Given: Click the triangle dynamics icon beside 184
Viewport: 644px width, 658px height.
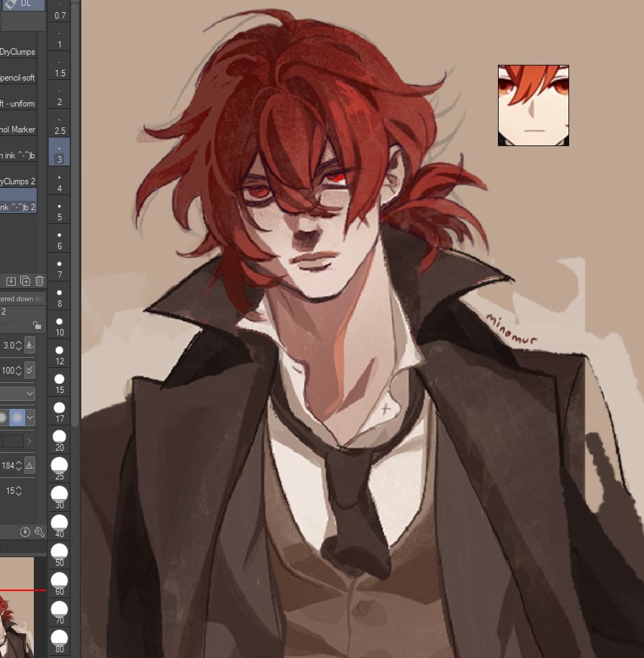Looking at the screenshot, I should 30,465.
